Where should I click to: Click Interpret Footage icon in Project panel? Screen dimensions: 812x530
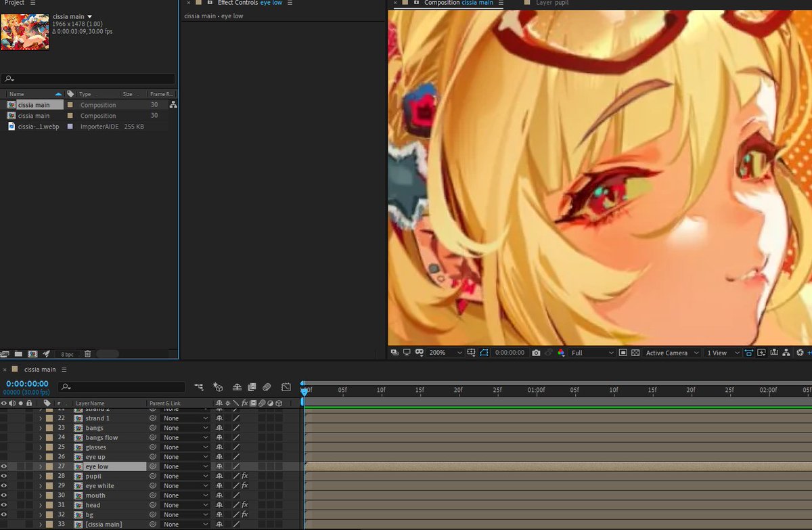point(5,353)
